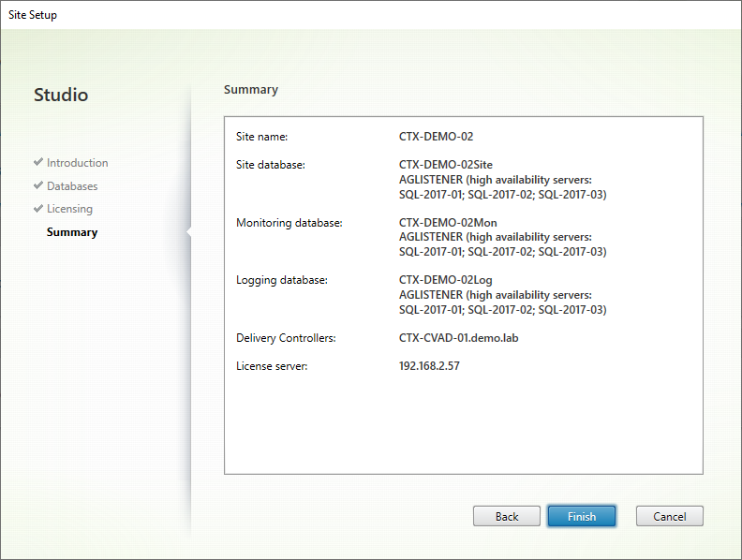Click the Studio title text

pyautogui.click(x=61, y=95)
